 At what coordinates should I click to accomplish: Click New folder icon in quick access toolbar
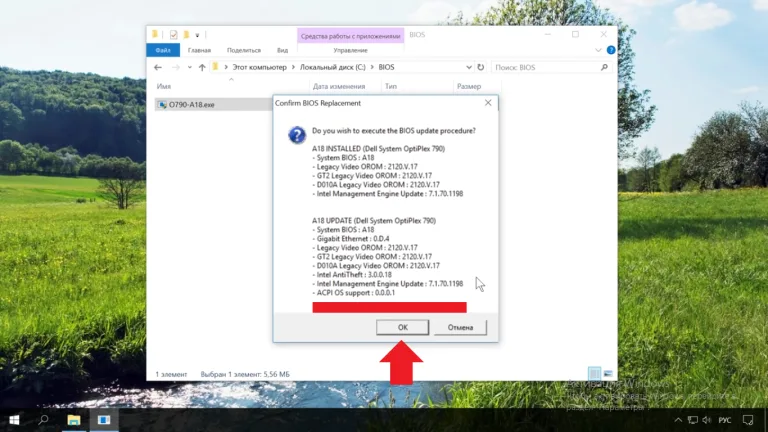(x=186, y=35)
